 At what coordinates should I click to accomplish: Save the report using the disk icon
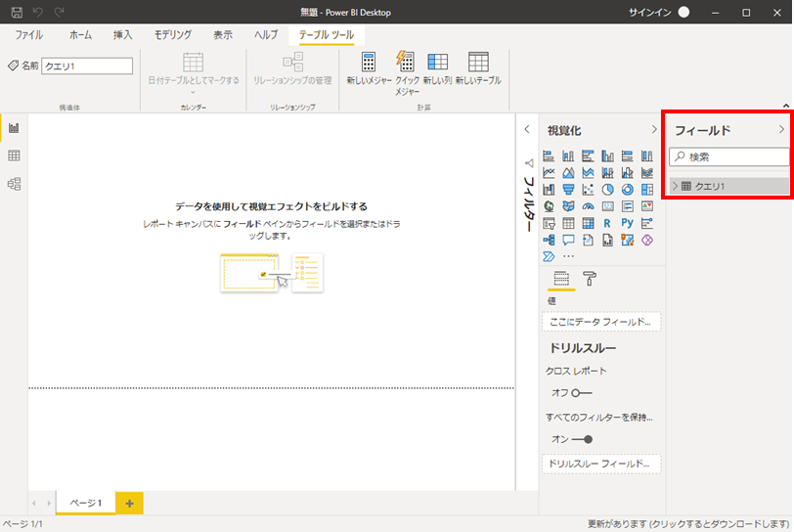[17, 12]
